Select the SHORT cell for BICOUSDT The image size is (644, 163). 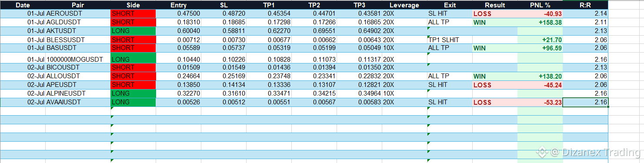133,67
